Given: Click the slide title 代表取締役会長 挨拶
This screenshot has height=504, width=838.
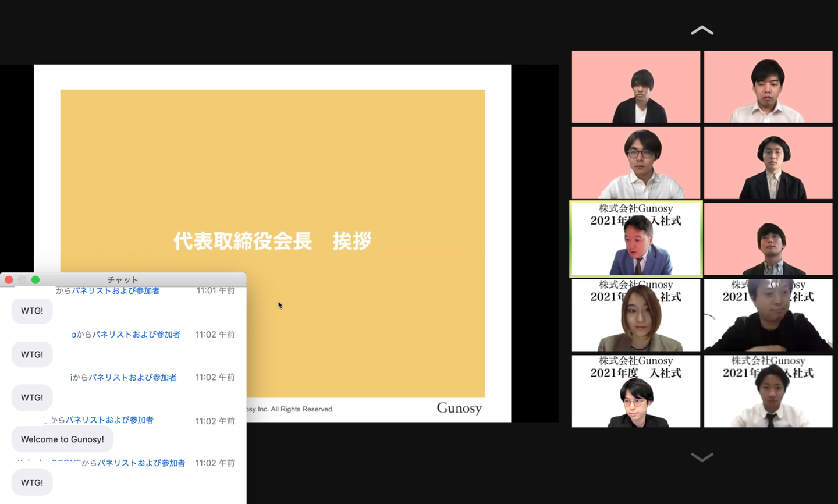Looking at the screenshot, I should (x=272, y=241).
